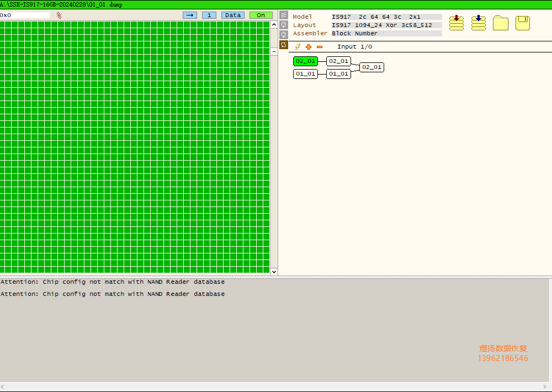Select the white 02_01 node linked to green node

tap(339, 61)
